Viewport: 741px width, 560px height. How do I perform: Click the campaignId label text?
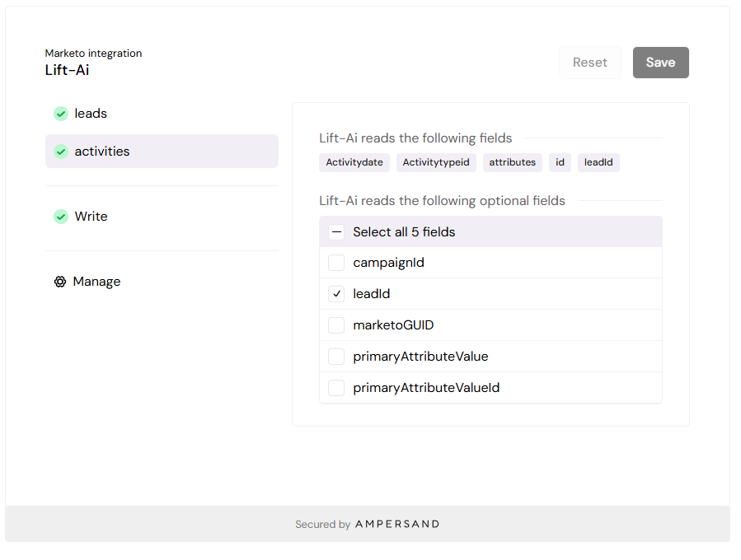tap(388, 263)
